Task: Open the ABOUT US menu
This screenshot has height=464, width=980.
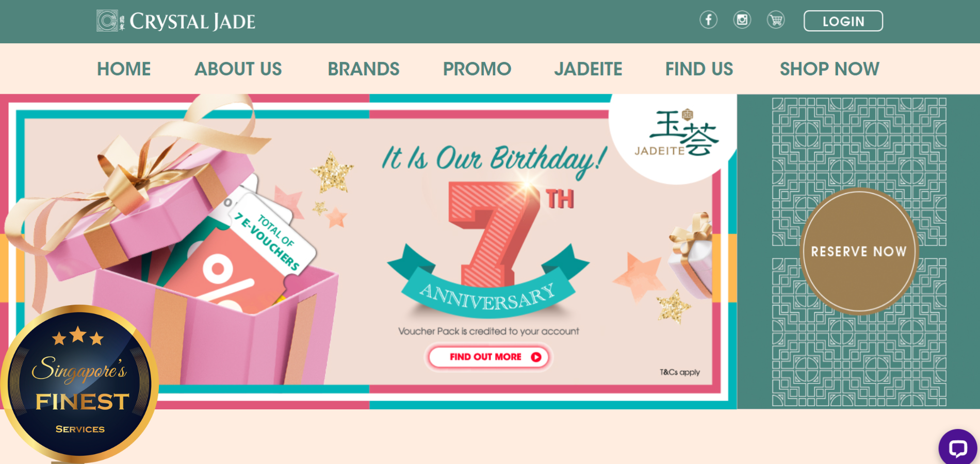Action: tap(238, 69)
